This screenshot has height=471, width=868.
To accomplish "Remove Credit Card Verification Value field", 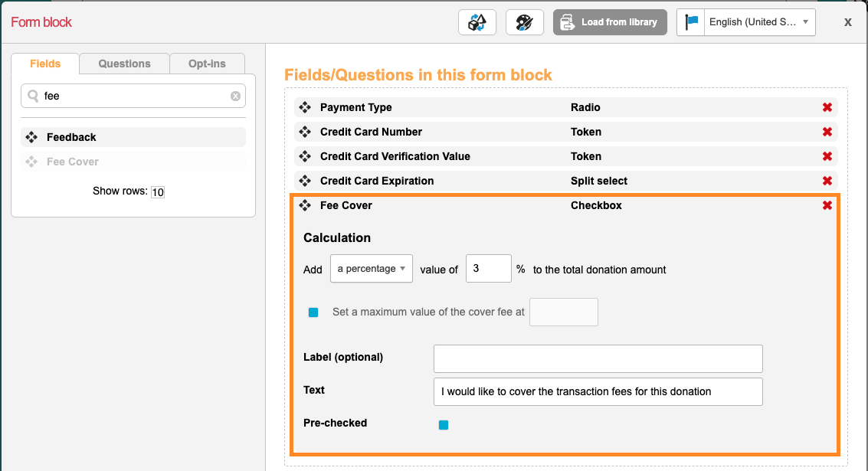I will (827, 157).
